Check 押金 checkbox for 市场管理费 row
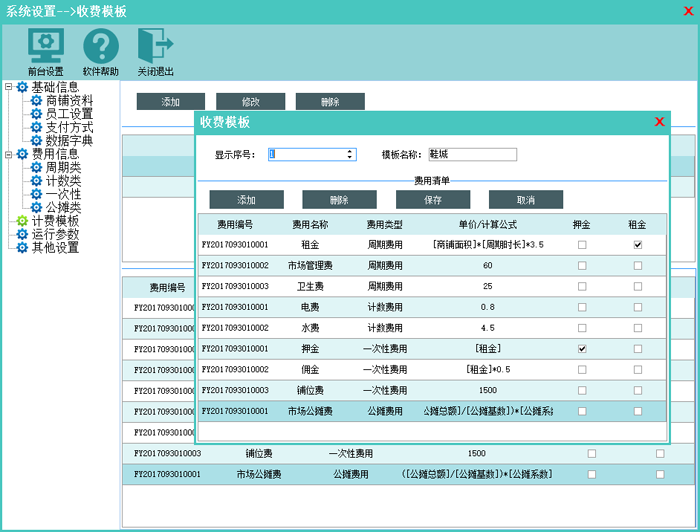 coord(582,266)
